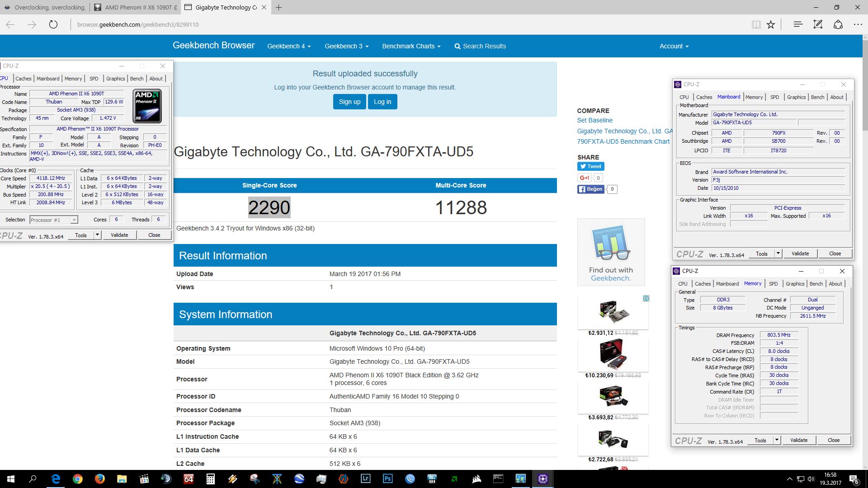The image size is (868, 488).
Task: Open Tools dropdown arrow in Memory CPU-Z
Action: (777, 440)
